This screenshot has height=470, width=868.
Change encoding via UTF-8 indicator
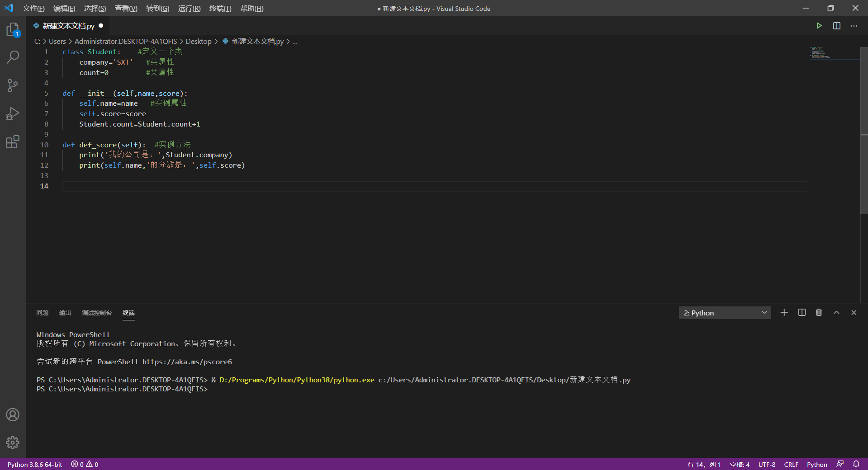[x=767, y=464]
